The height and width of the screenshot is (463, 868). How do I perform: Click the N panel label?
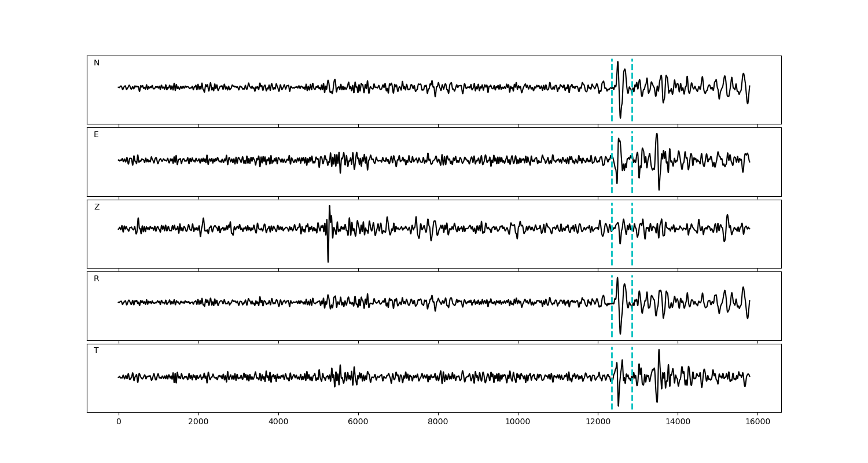[x=97, y=63]
